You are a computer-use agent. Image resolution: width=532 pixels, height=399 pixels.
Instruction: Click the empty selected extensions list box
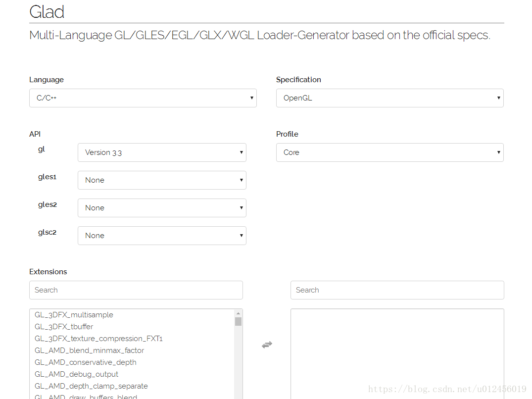(397, 354)
